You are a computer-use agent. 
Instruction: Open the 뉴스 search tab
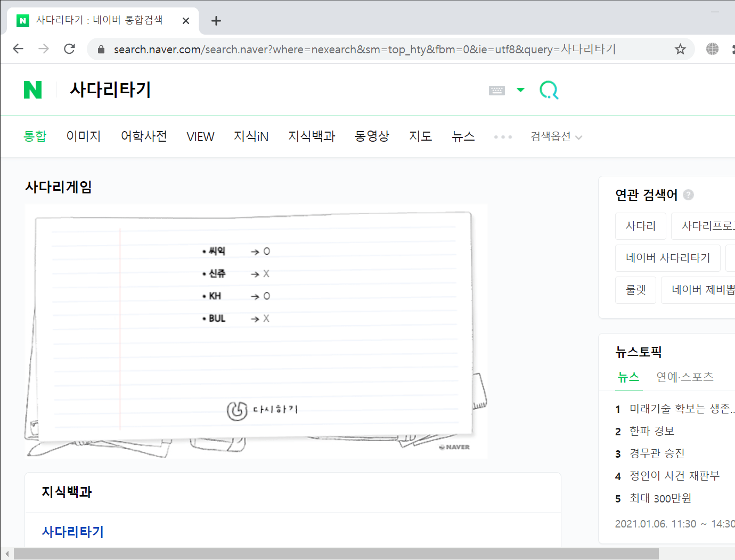click(463, 136)
